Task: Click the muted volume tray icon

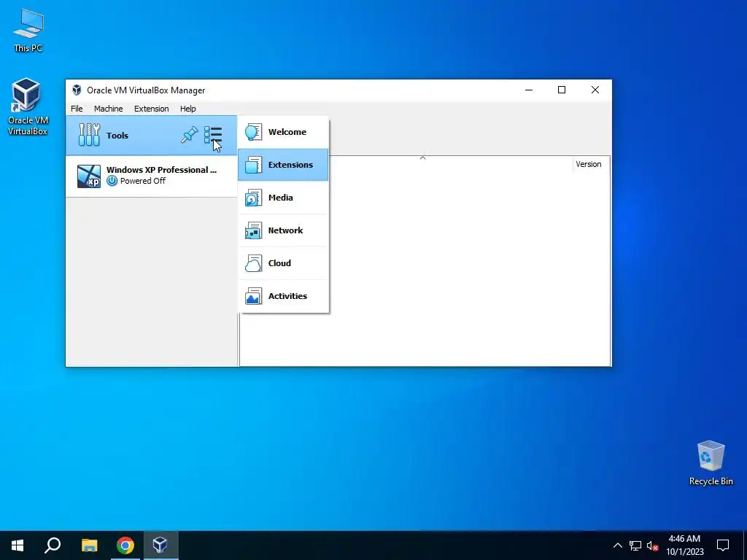Action: (x=653, y=545)
